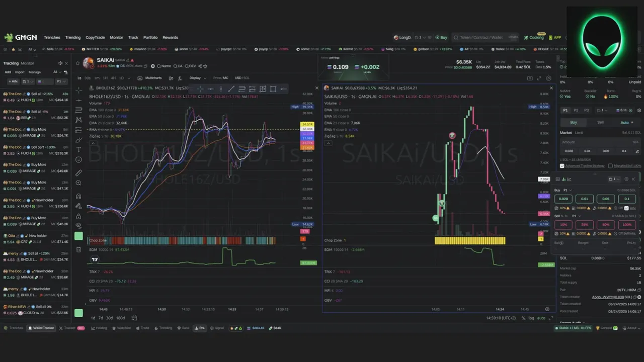Image resolution: width=644 pixels, height=362 pixels.
Task: Select the P3 preset tab
Action: tap(587, 110)
